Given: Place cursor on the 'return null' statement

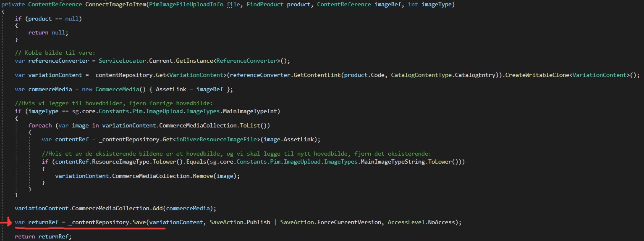Looking at the screenshot, I should pyautogui.click(x=48, y=32).
